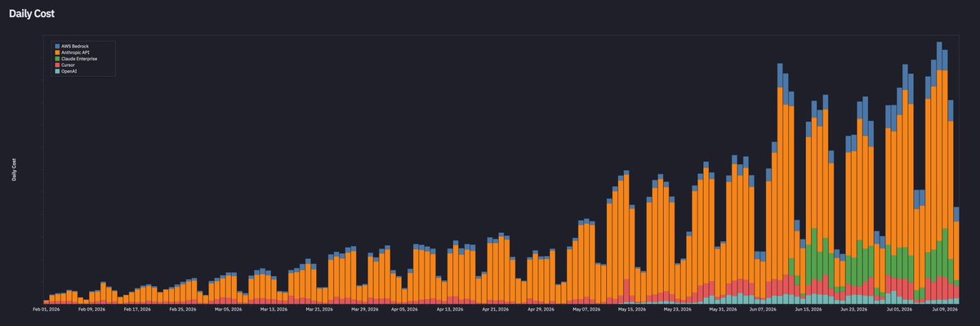Select the 'OpenAI' legend label
The width and height of the screenshot is (980, 326).
[x=69, y=71]
